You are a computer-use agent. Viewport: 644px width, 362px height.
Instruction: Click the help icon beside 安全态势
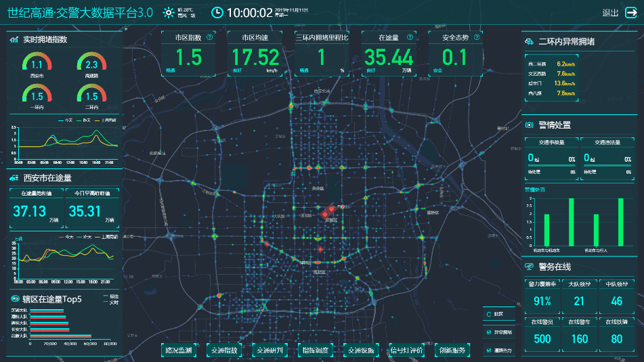tap(476, 37)
